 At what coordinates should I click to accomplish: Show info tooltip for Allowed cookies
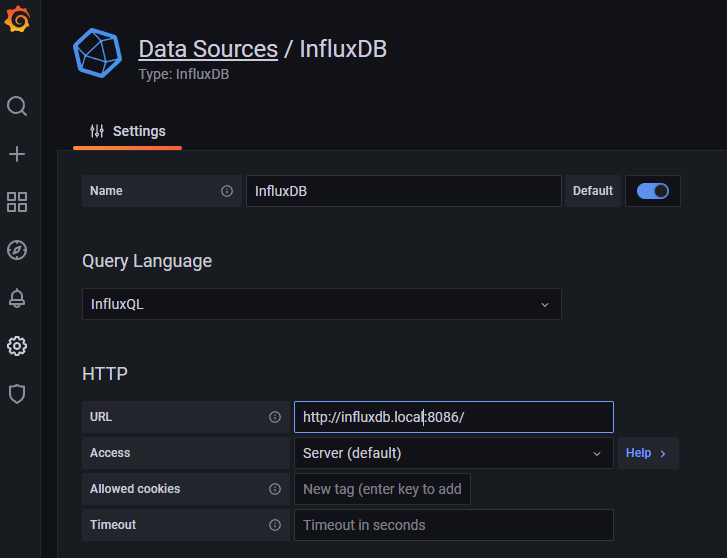pyautogui.click(x=275, y=489)
